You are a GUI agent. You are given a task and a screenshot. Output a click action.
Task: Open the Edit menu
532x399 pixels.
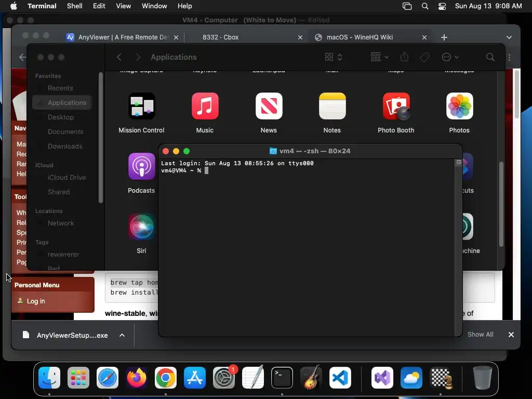(x=99, y=6)
